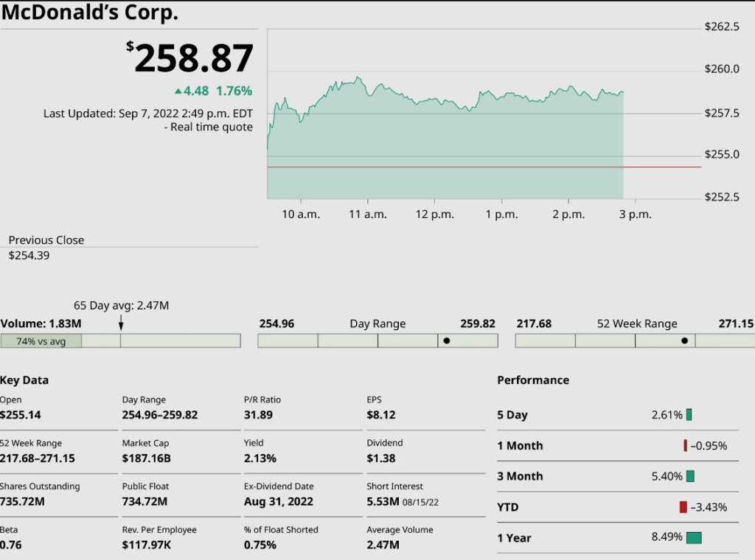Click the $255.0 chart axis label
The width and height of the screenshot is (755, 560).
(722, 155)
